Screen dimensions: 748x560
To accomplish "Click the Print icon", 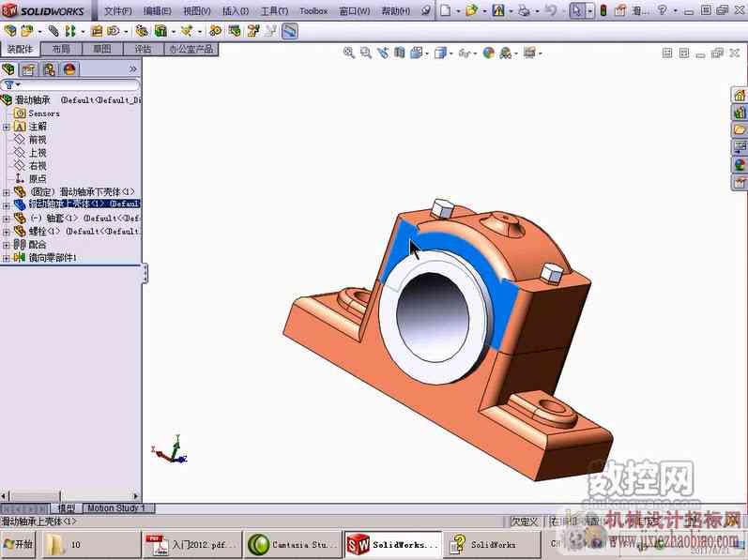I will [x=524, y=10].
